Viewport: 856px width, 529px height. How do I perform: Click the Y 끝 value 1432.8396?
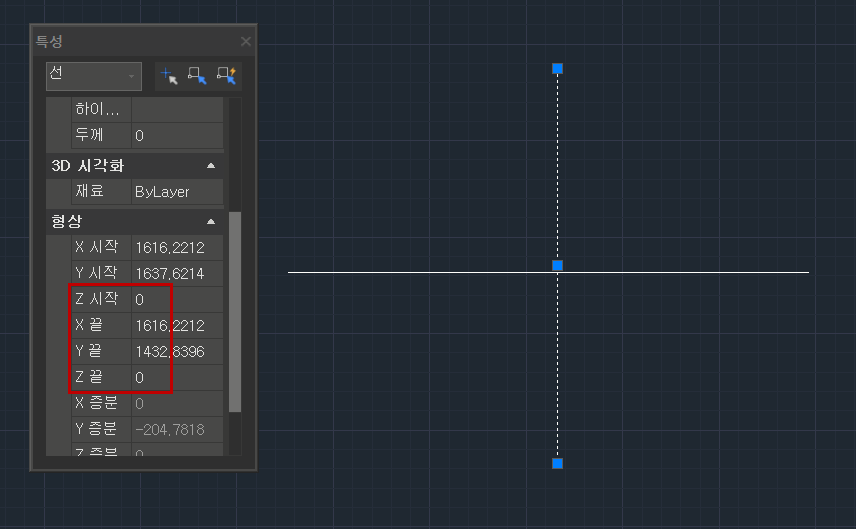[x=177, y=351]
